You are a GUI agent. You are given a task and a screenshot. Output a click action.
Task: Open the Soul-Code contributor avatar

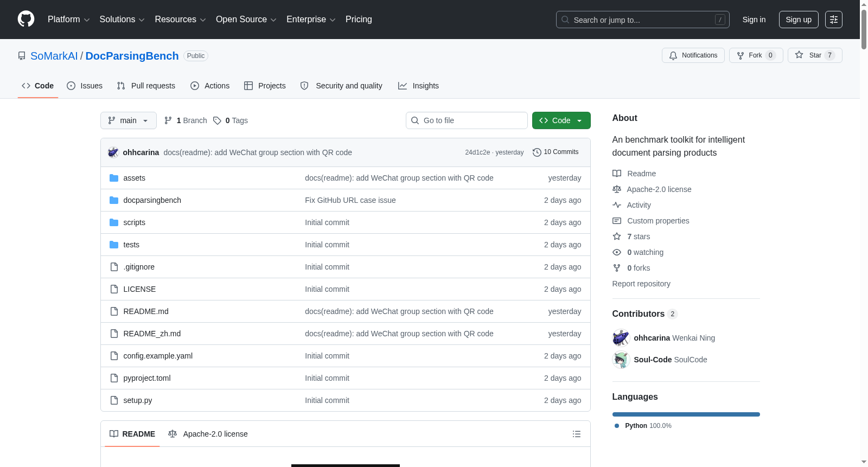pos(621,360)
